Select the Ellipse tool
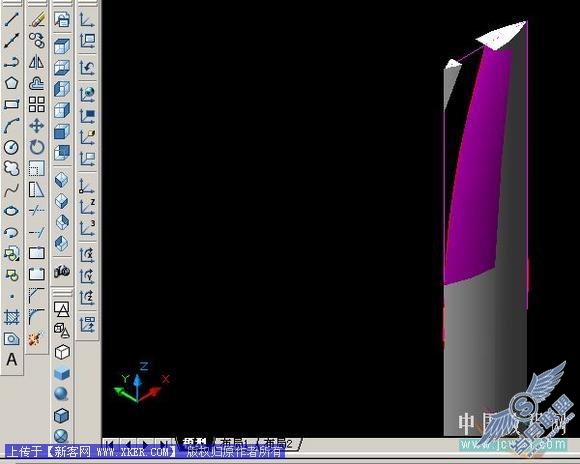This screenshot has height=464, width=580. click(11, 211)
